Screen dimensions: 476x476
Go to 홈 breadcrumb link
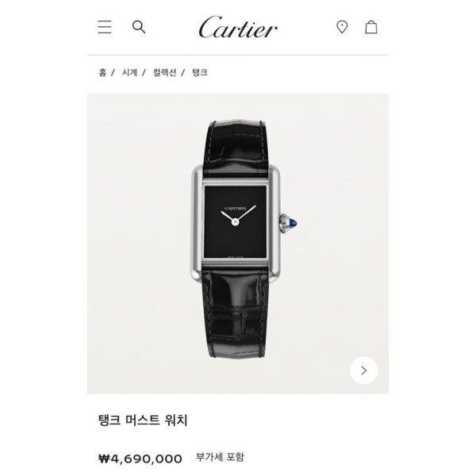coord(102,72)
